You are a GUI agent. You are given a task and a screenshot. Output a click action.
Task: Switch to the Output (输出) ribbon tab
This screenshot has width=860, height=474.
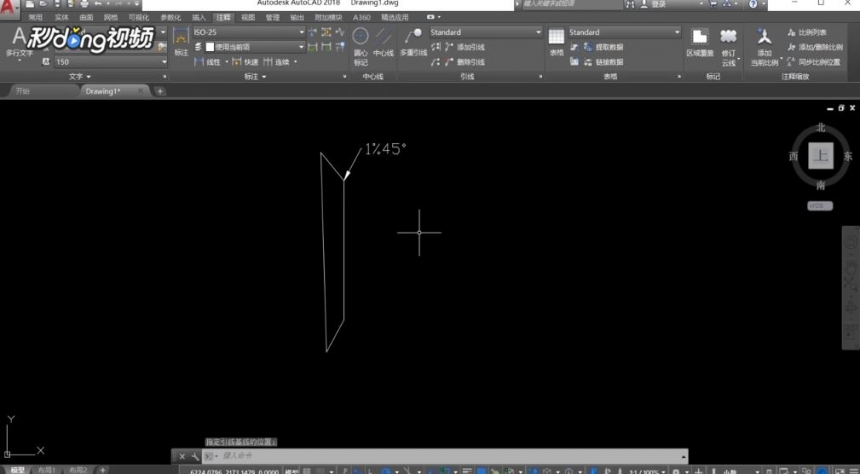[x=297, y=18]
